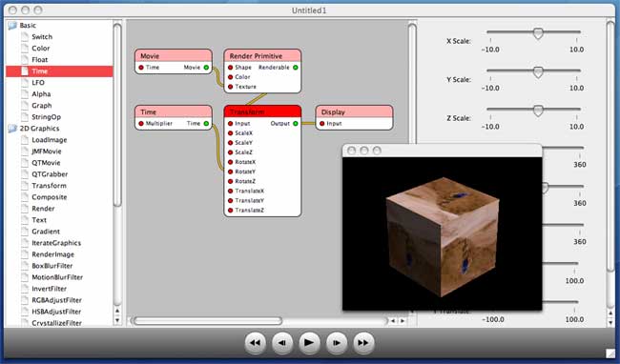The height and width of the screenshot is (364, 620).
Task: Select LFO in the Basic list
Action: [38, 83]
